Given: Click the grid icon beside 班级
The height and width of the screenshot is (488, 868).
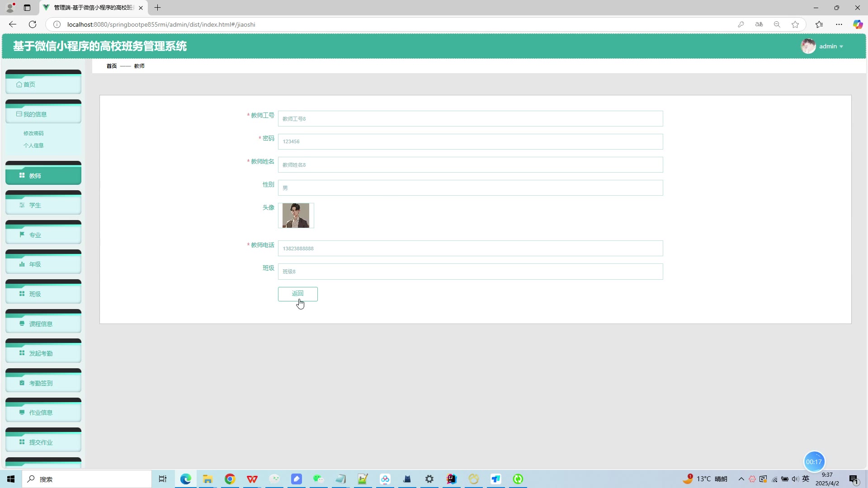Looking at the screenshot, I should coord(22,294).
